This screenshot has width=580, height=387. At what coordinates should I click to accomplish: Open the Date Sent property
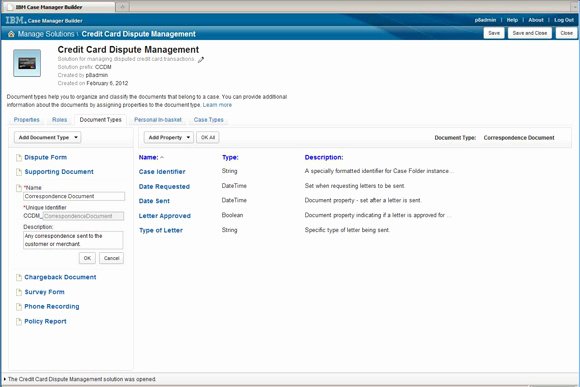[154, 201]
